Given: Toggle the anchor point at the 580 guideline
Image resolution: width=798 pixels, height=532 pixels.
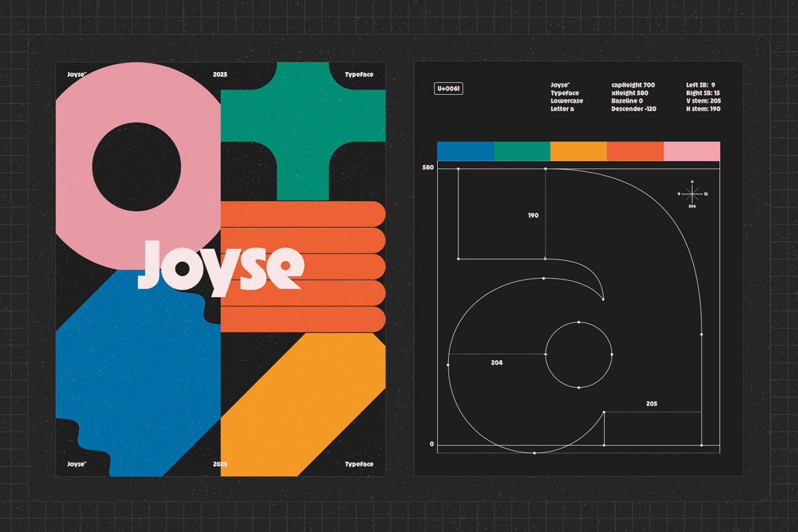Looking at the screenshot, I should point(545,167).
